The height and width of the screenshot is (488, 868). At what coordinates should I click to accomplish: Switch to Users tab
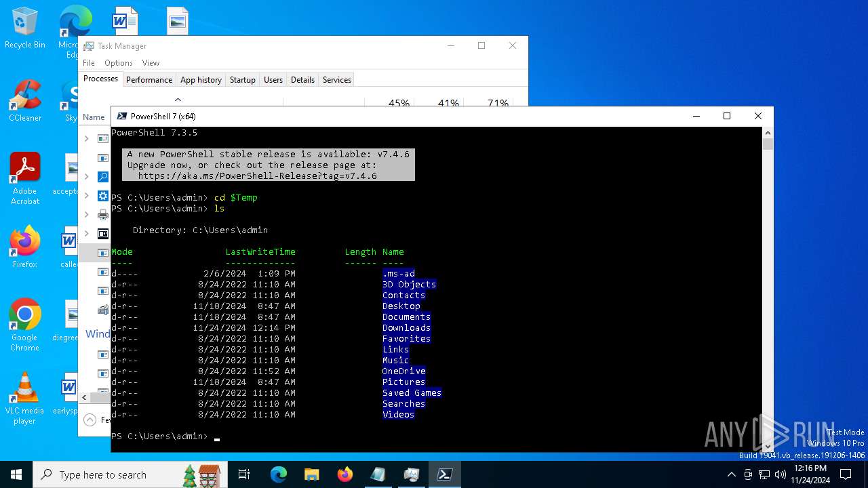coord(273,80)
